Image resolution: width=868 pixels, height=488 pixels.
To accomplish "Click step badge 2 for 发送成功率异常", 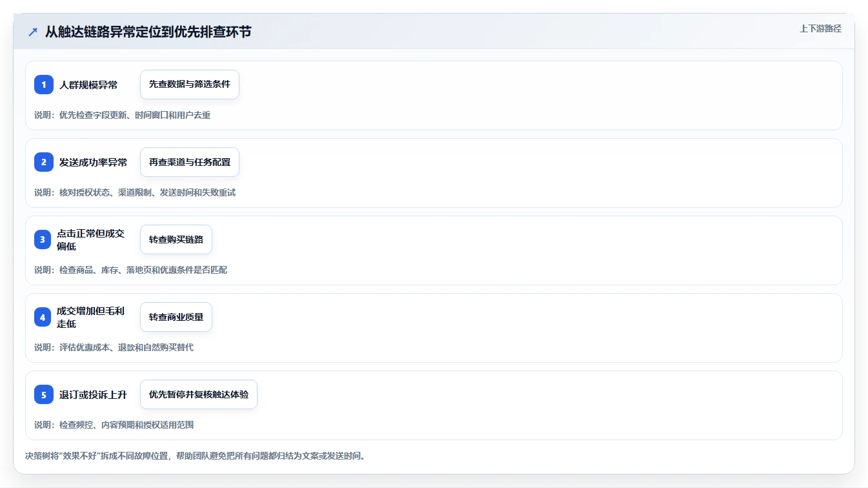I will [44, 162].
